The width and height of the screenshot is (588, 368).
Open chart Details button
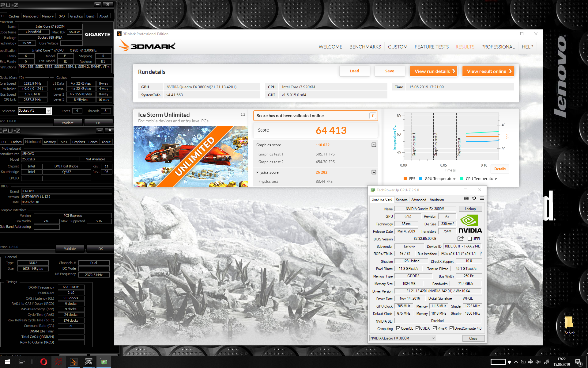[500, 169]
